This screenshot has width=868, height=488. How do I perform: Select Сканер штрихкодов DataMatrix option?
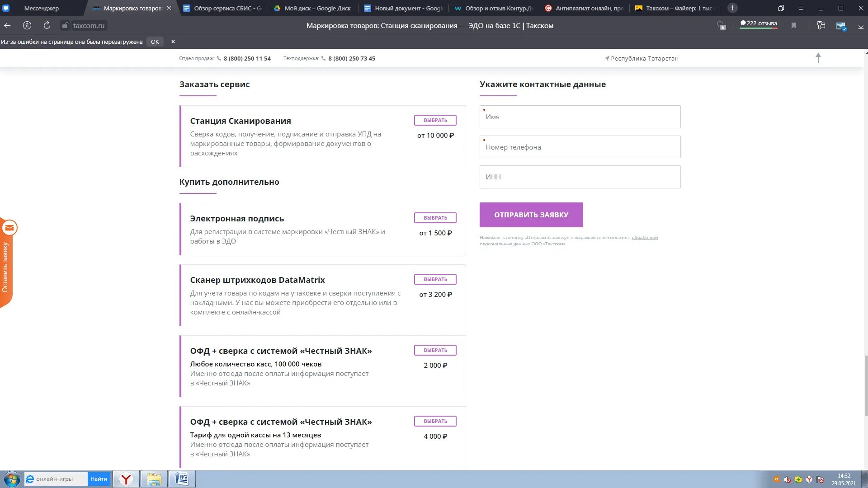click(435, 279)
